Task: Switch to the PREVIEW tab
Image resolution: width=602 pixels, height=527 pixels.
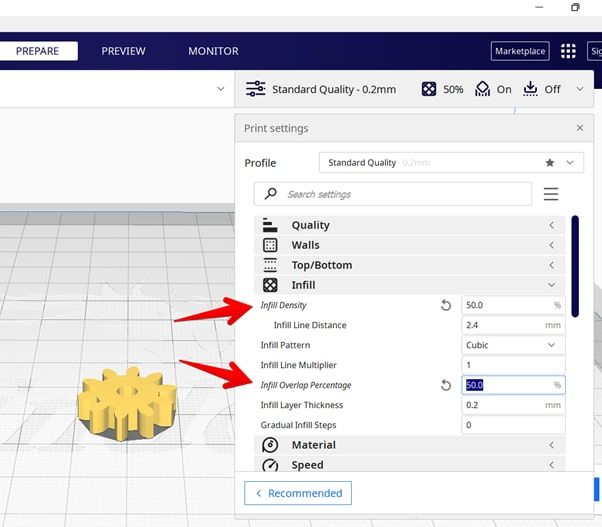Action: [x=123, y=51]
